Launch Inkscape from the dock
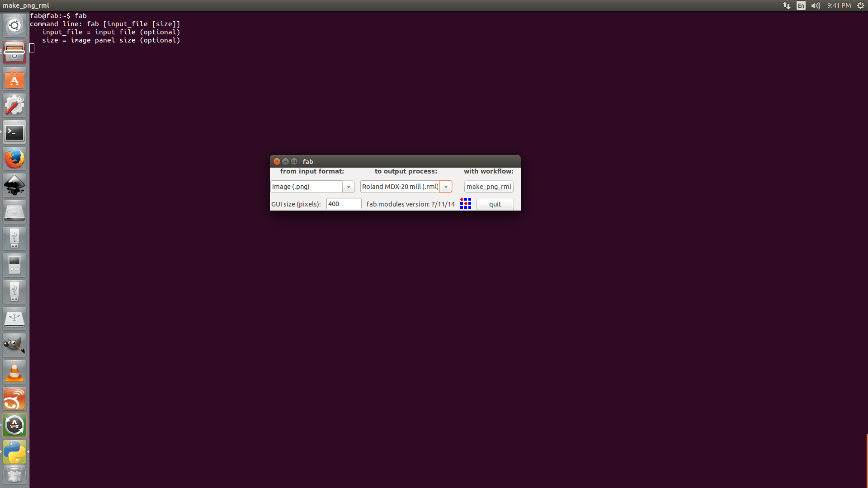The width and height of the screenshot is (868, 488). tap(14, 186)
